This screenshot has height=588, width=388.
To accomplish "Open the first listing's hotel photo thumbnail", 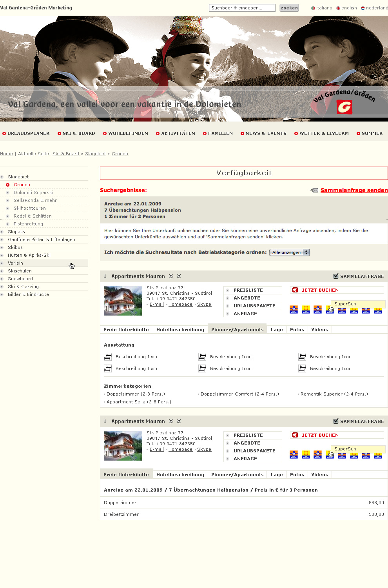I will pyautogui.click(x=123, y=301).
